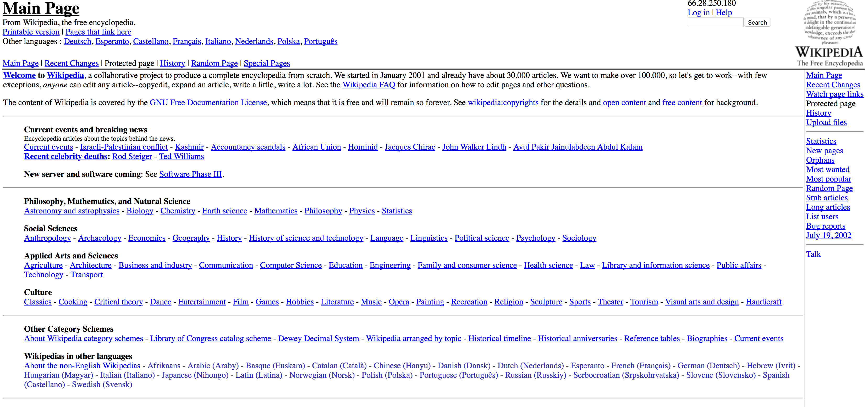
Task: Focus the search text field
Action: 715,22
